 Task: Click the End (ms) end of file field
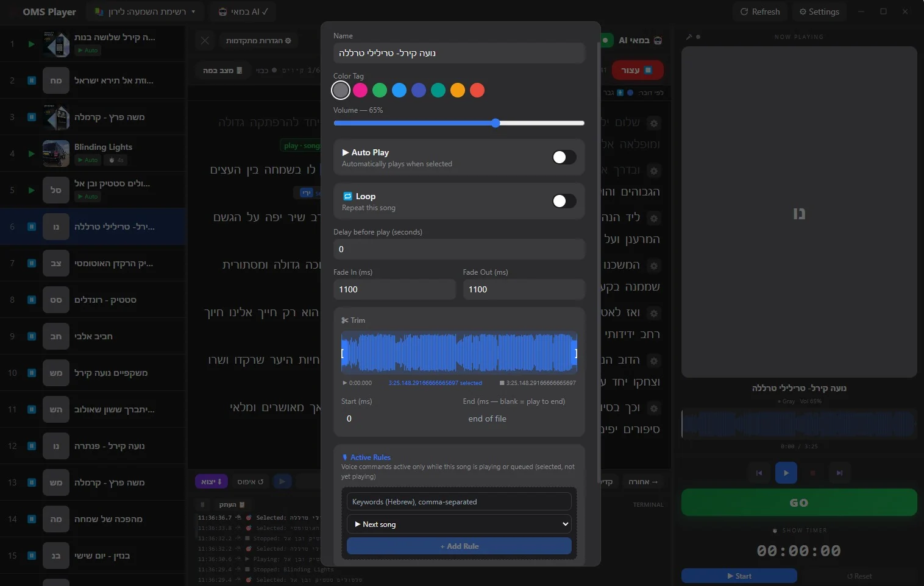tap(520, 418)
